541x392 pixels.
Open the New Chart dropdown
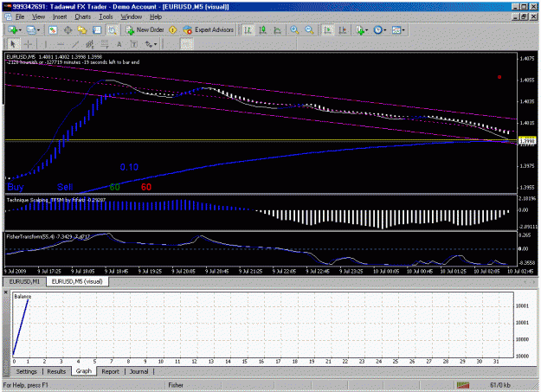pos(15,30)
